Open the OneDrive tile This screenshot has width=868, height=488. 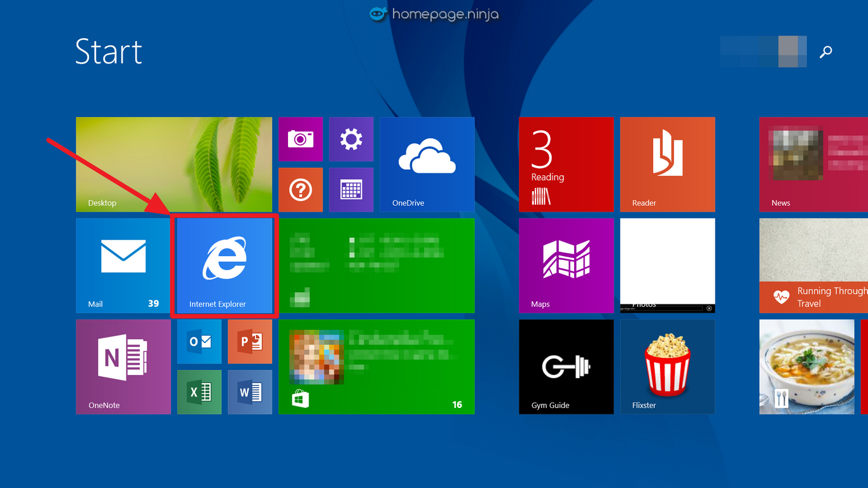pos(427,164)
